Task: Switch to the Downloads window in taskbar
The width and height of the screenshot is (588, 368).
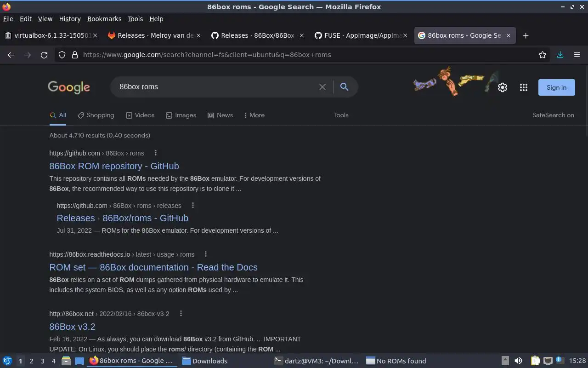Action: [225, 361]
